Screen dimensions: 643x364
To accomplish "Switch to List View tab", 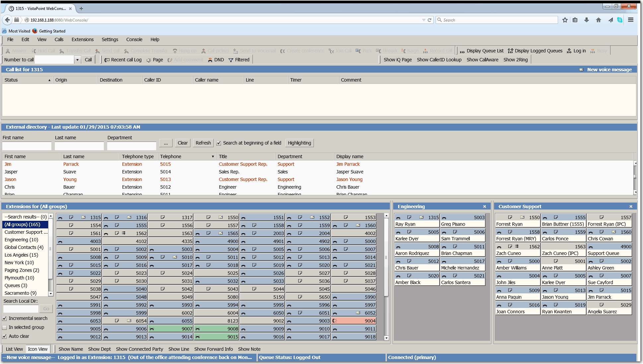I will tap(14, 349).
